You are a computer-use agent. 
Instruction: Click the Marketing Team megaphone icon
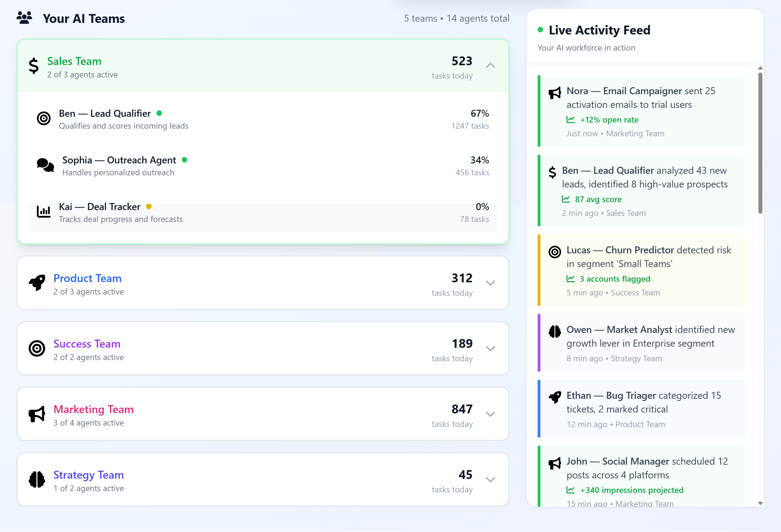tap(37, 414)
